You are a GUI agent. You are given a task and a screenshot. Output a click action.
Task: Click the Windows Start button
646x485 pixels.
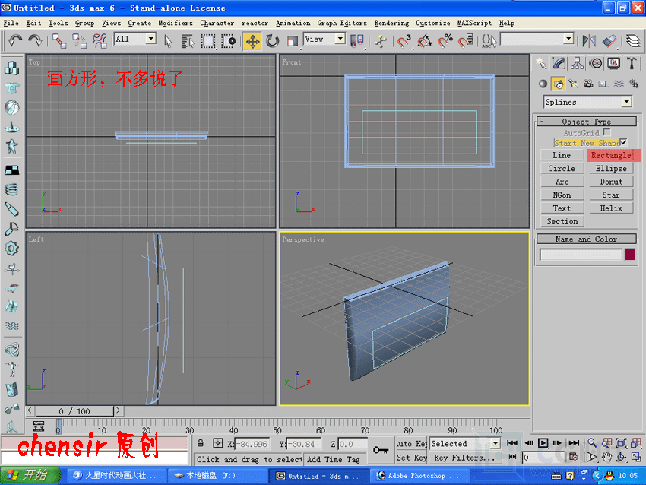click(x=30, y=475)
